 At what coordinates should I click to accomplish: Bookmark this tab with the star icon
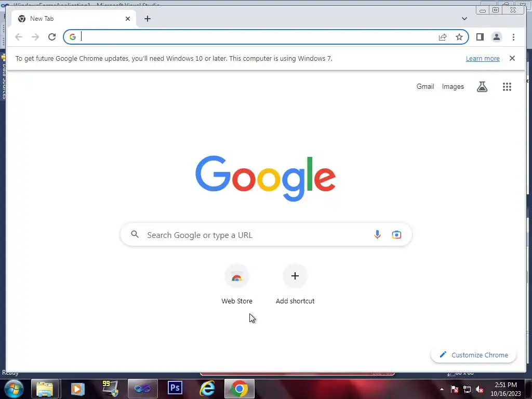(459, 37)
